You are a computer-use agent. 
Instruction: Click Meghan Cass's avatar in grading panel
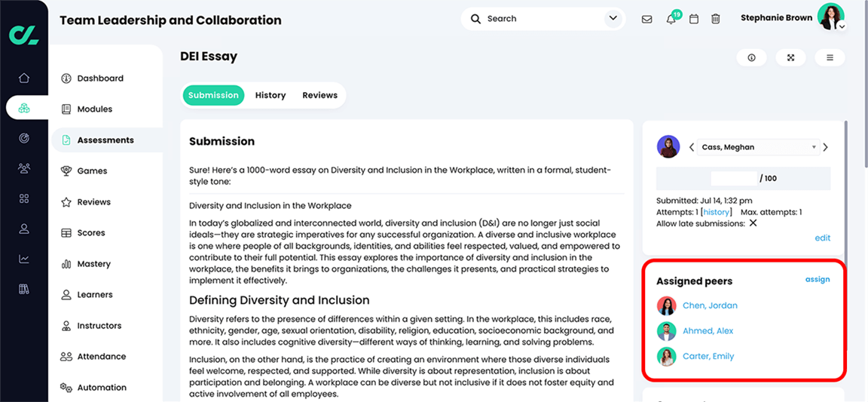668,147
